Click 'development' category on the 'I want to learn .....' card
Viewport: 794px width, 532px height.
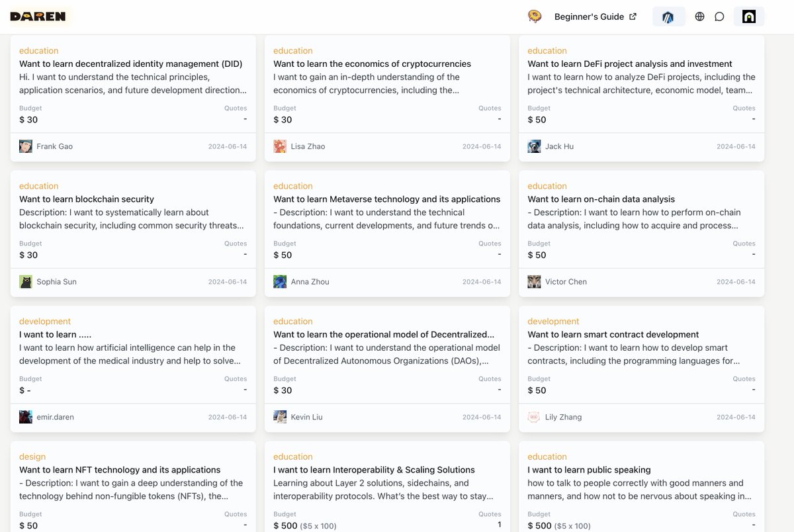pos(45,322)
